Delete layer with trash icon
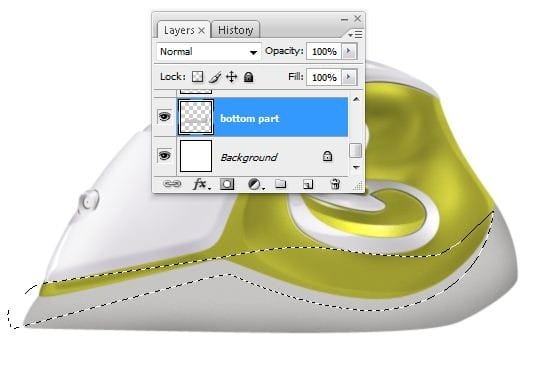This screenshot has width=539, height=383. coord(335,184)
